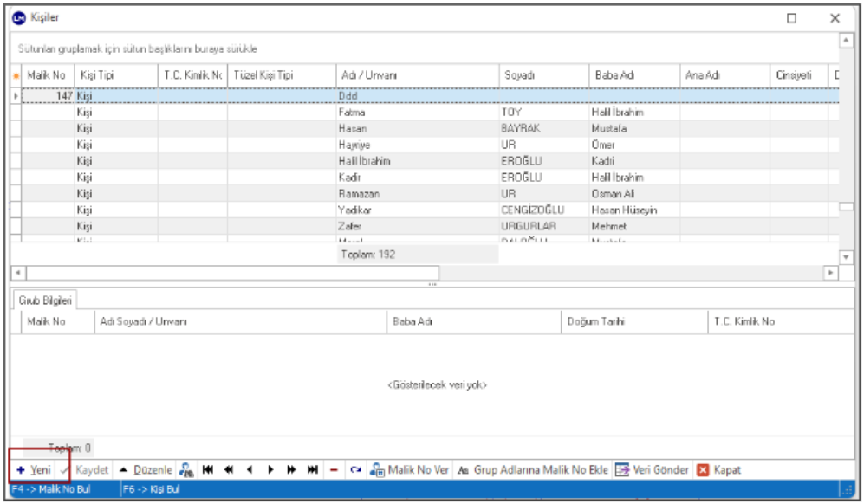Click Veri Gönder to send data

[653, 470]
